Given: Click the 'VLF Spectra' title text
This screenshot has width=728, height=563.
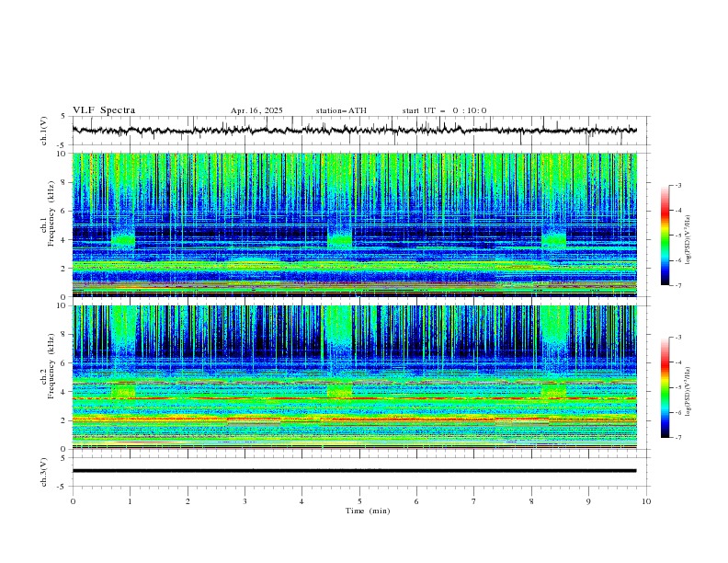Looking at the screenshot, I should (104, 110).
